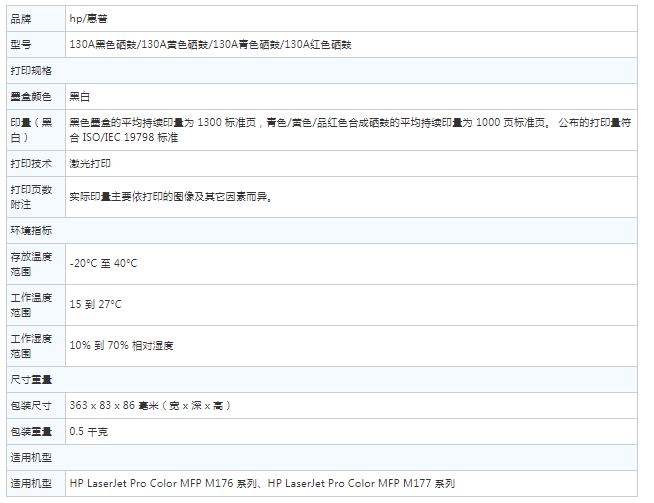Click the 墨盒颜色 row label

click(32, 97)
